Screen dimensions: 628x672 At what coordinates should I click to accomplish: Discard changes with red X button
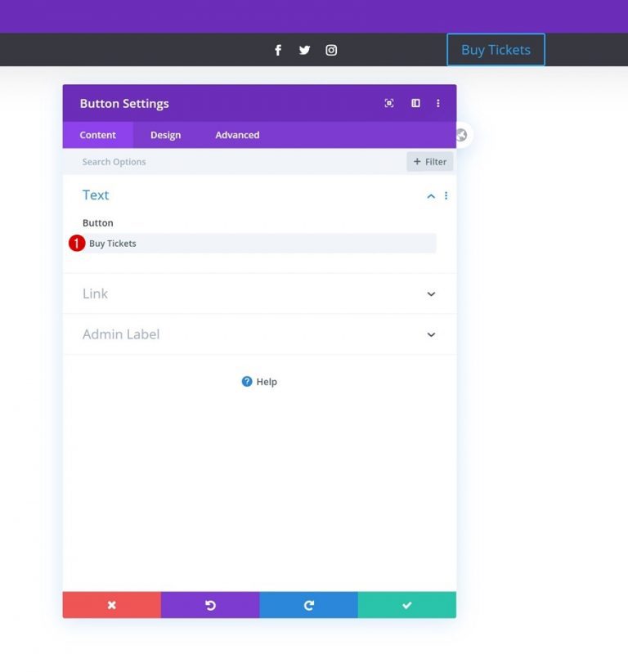tap(112, 605)
